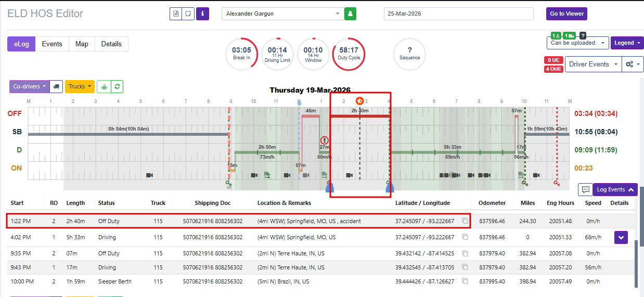
Task: Click the green key icon near 10 PM
Action: 524,183
